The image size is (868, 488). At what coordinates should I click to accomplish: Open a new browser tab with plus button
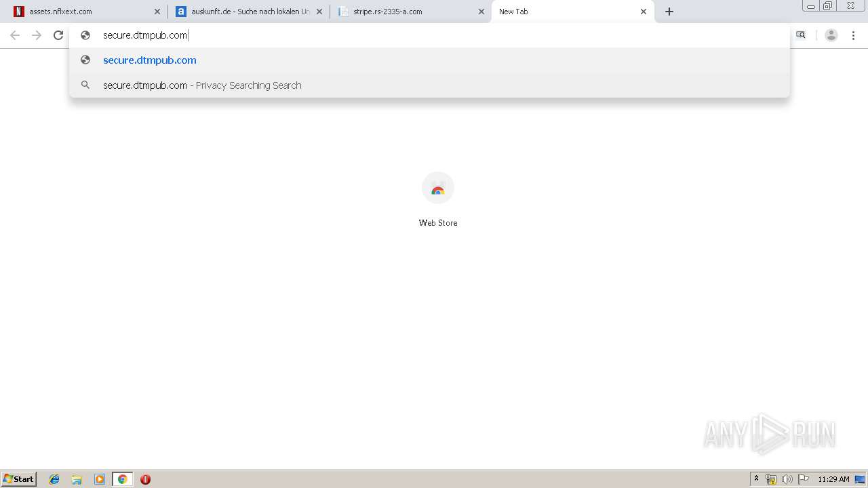point(669,12)
